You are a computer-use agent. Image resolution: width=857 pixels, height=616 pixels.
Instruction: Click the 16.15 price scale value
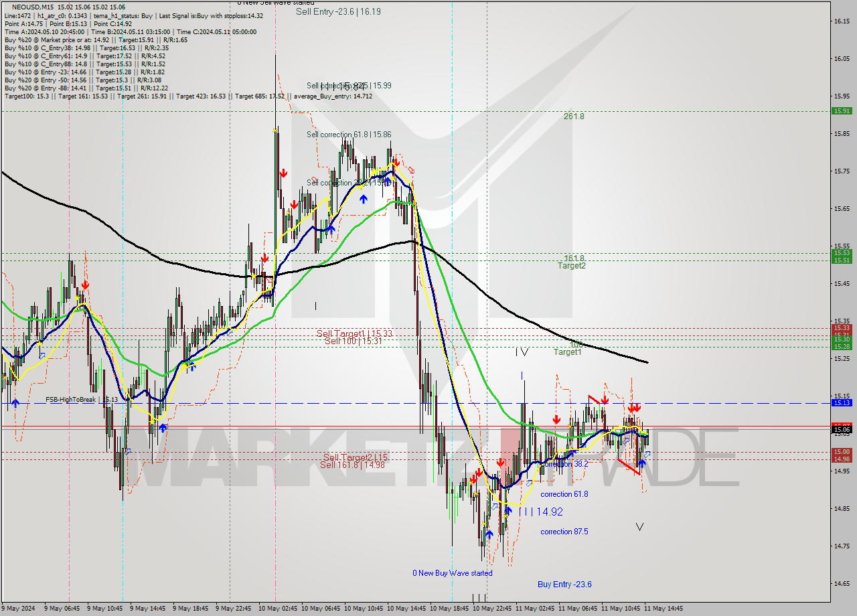coord(842,21)
